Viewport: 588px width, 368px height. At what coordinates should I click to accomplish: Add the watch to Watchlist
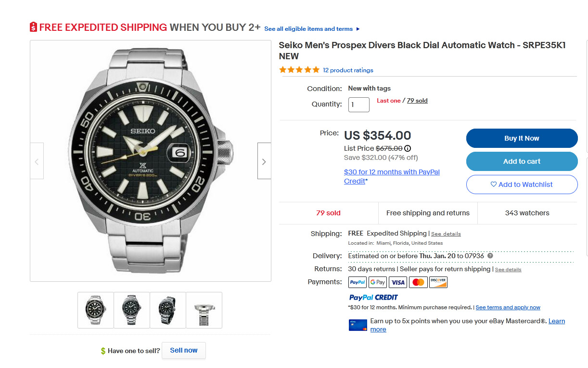point(522,184)
